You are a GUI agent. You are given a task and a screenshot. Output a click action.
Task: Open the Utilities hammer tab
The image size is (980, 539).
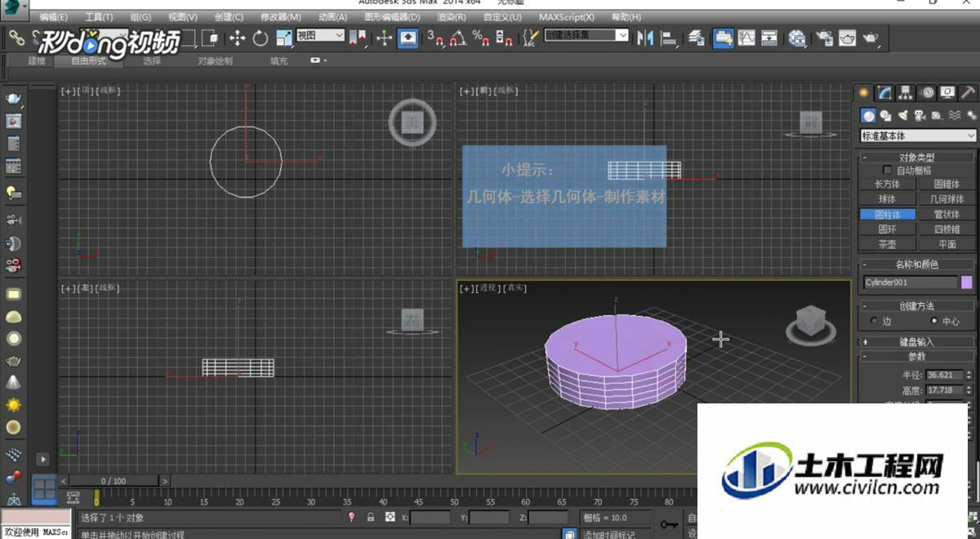(968, 92)
